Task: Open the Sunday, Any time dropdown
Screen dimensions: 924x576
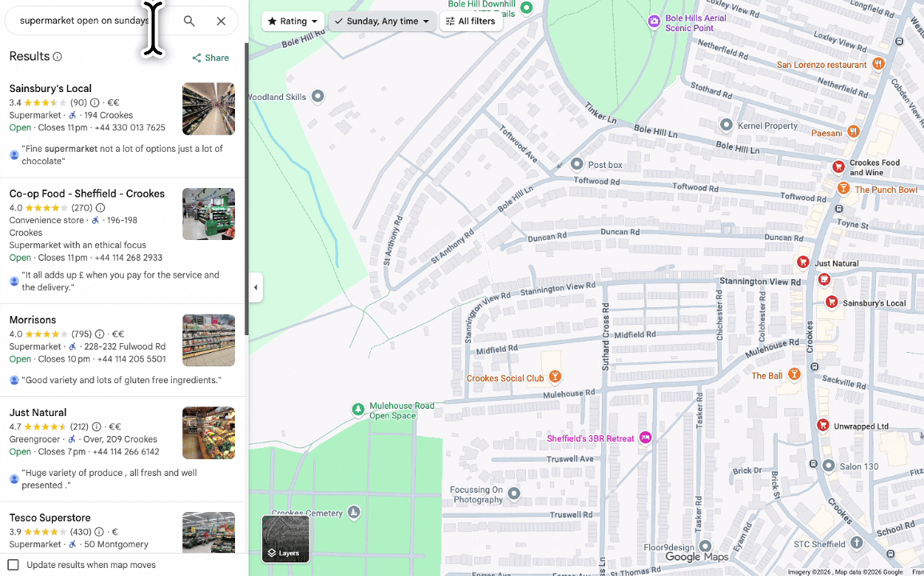Action: [382, 22]
